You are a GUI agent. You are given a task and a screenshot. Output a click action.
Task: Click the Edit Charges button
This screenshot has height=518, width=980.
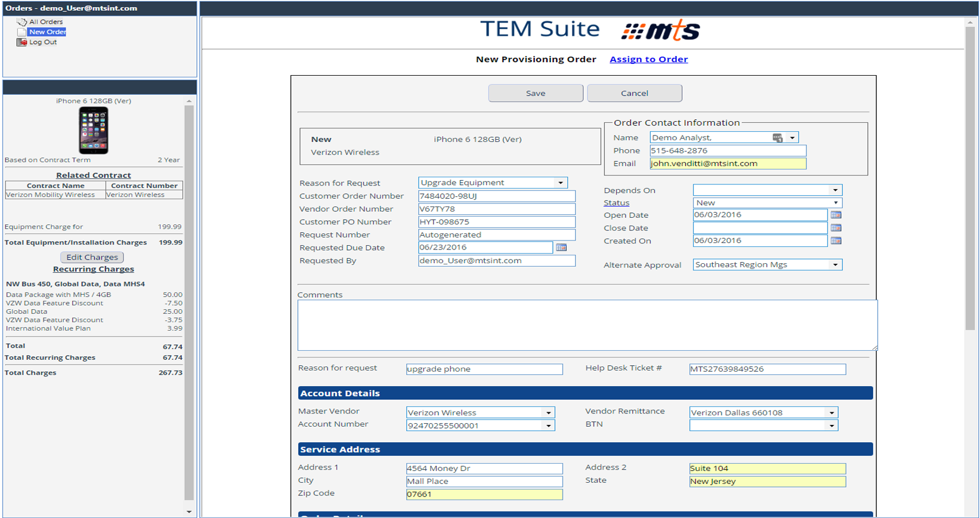coord(92,257)
